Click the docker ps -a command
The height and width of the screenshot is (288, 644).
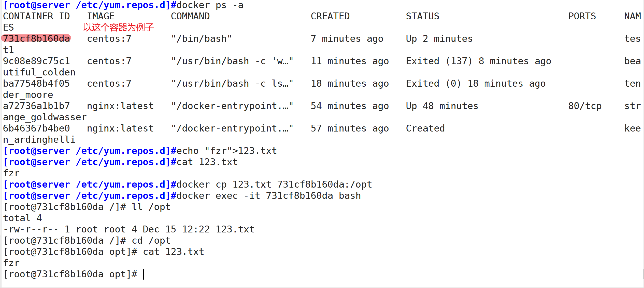coord(210,5)
